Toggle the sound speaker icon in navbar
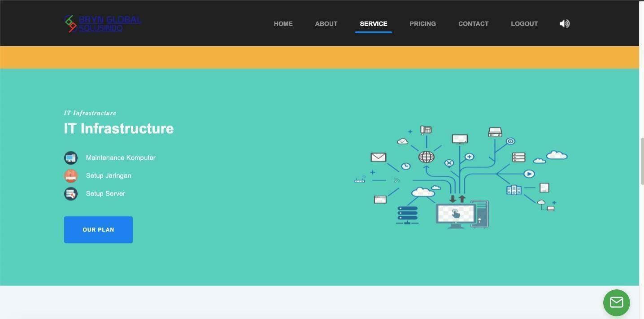Image resolution: width=644 pixels, height=319 pixels. click(x=564, y=24)
